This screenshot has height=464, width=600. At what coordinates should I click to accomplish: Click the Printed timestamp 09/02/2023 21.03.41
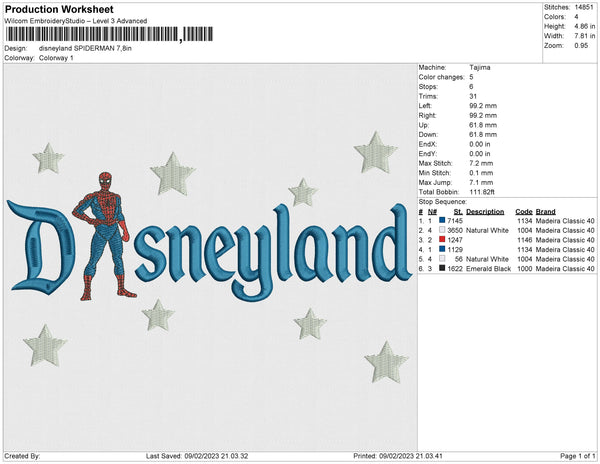[x=411, y=456]
